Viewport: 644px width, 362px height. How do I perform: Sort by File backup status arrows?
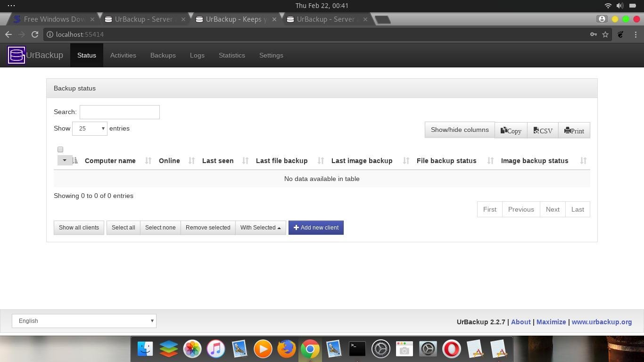pyautogui.click(x=490, y=161)
